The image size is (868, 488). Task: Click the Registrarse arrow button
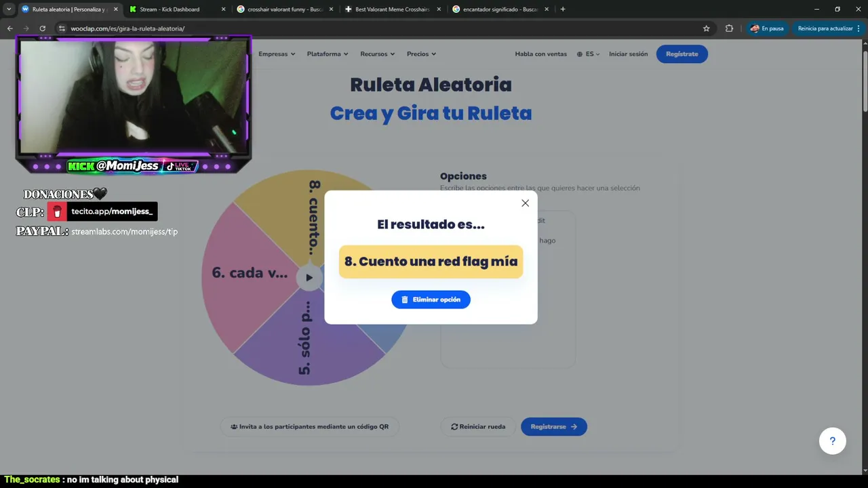tap(554, 427)
